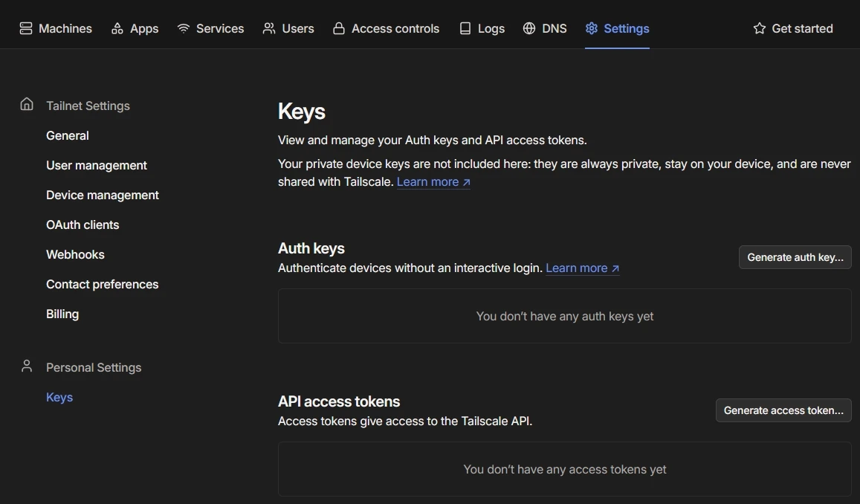Screen dimensions: 860x504
Task: Click the Services wifi icon
Action: point(184,28)
